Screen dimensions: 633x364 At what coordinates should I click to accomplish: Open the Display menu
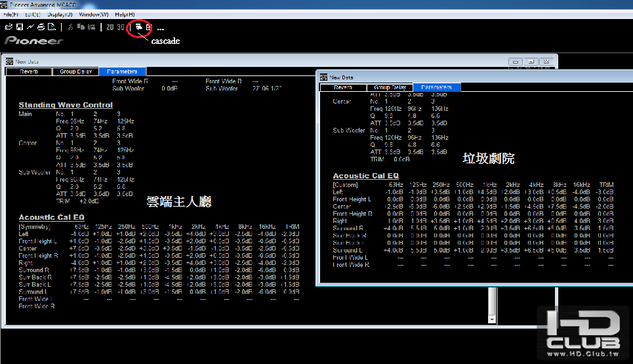click(x=60, y=14)
